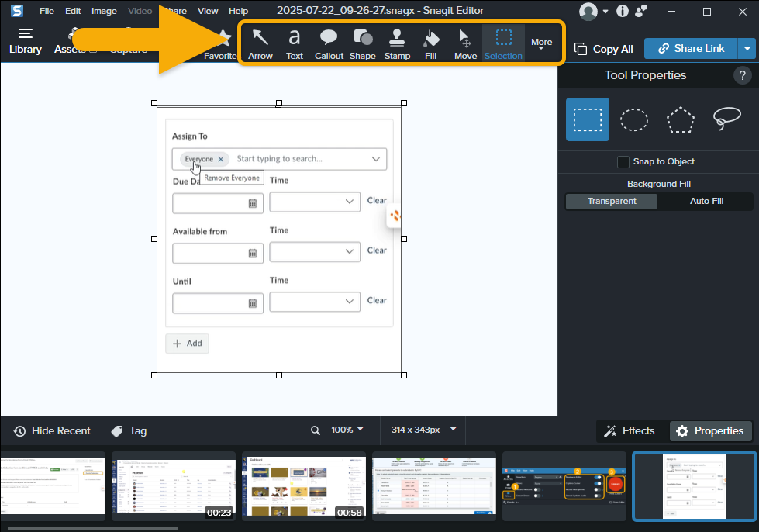Click the Video menu
759x532 pixels.
tap(140, 11)
